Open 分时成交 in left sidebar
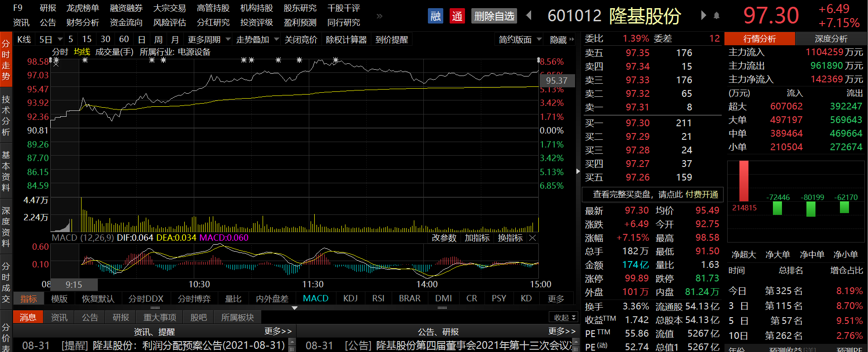 click(x=6, y=282)
